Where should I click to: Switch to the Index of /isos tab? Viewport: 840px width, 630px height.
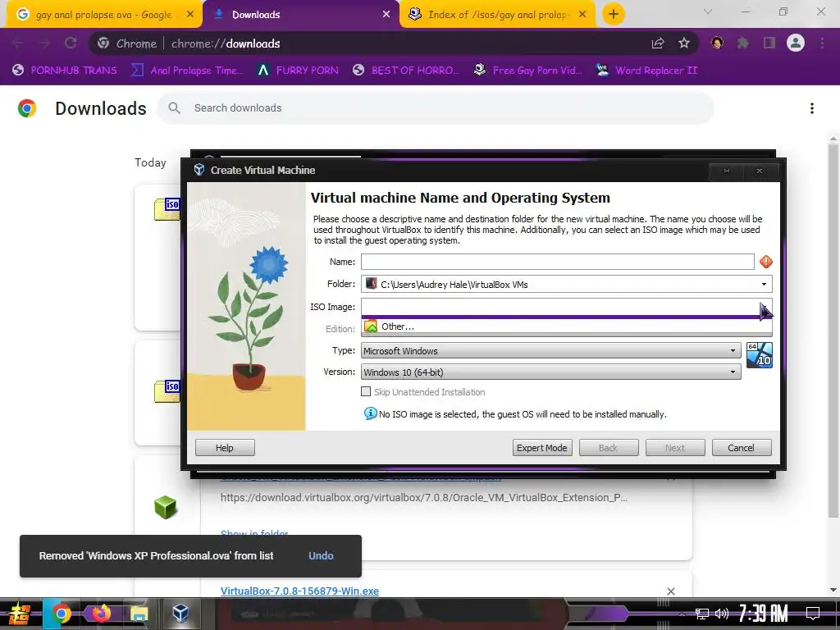(498, 15)
